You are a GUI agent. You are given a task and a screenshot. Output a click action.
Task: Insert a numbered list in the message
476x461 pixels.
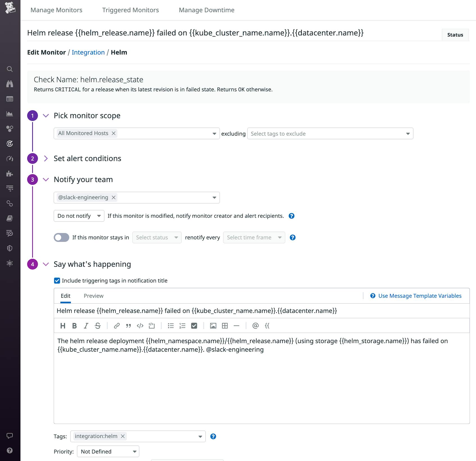[182, 326]
